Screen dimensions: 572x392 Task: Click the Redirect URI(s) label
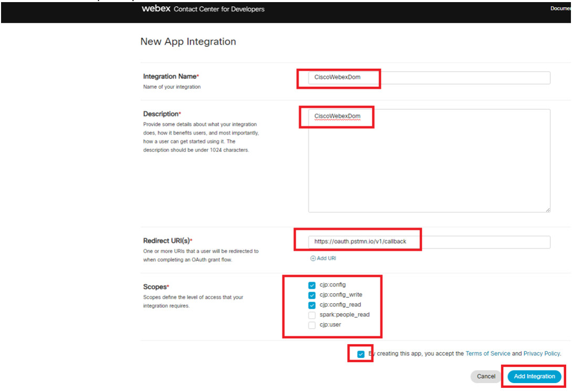point(168,241)
